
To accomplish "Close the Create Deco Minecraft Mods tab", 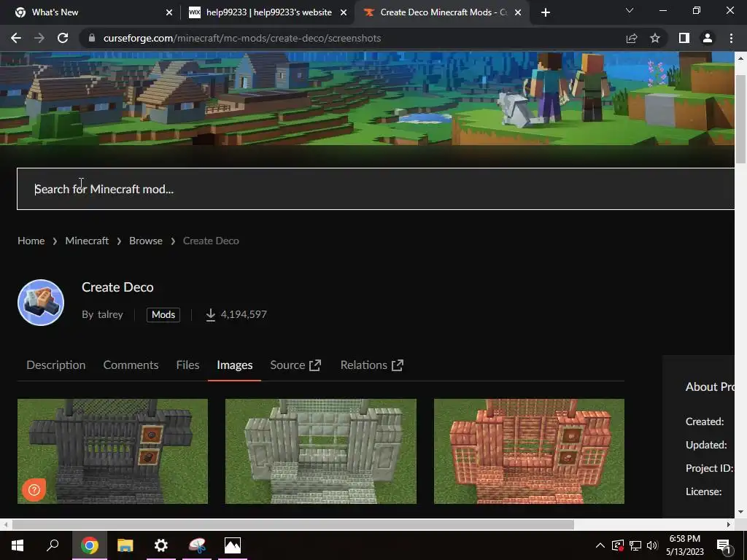I will pyautogui.click(x=518, y=12).
